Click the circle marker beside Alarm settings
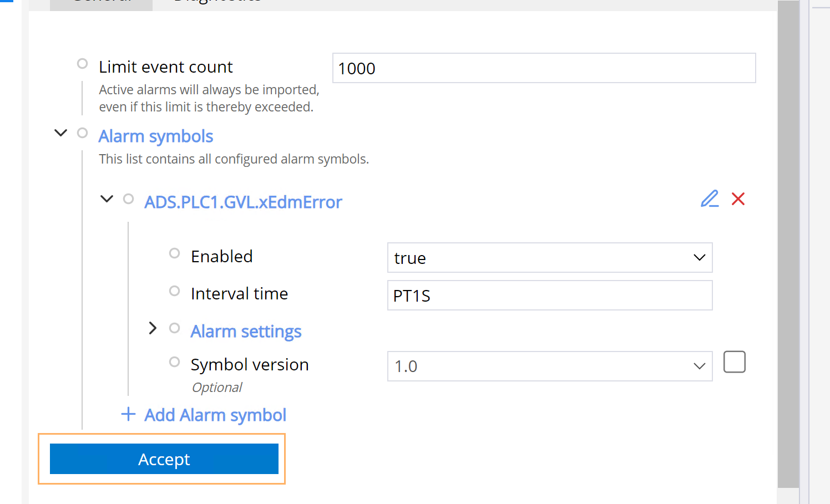 (174, 328)
